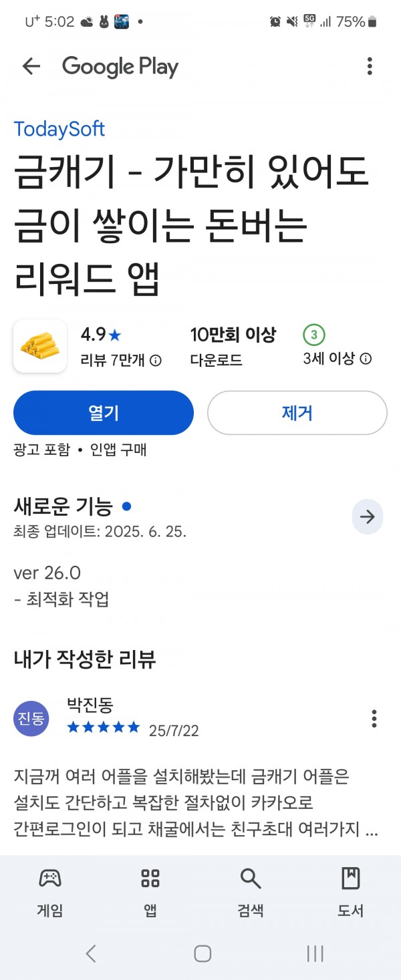Open the review options three-dot menu
401x980 pixels.
pyautogui.click(x=374, y=719)
